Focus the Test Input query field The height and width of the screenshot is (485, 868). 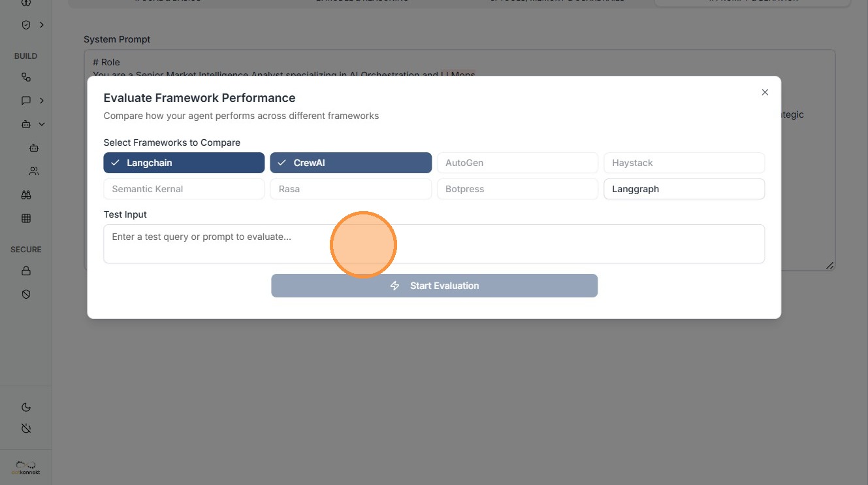tap(434, 244)
